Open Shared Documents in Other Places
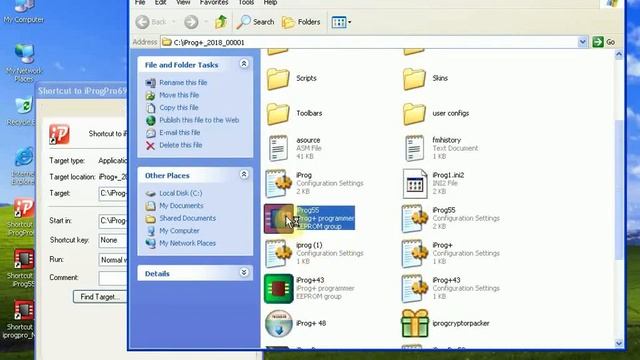The height and width of the screenshot is (360, 640). 187,218
